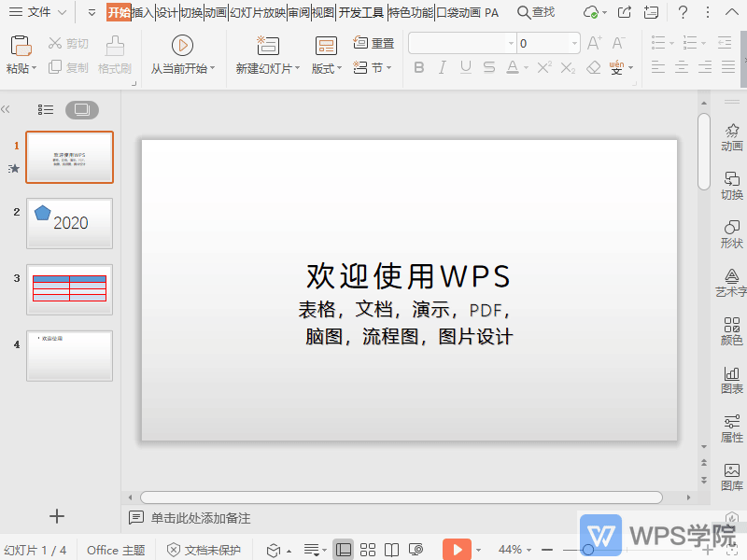Select slide 2 thumbnail showing 2020
The image size is (747, 560).
point(69,224)
